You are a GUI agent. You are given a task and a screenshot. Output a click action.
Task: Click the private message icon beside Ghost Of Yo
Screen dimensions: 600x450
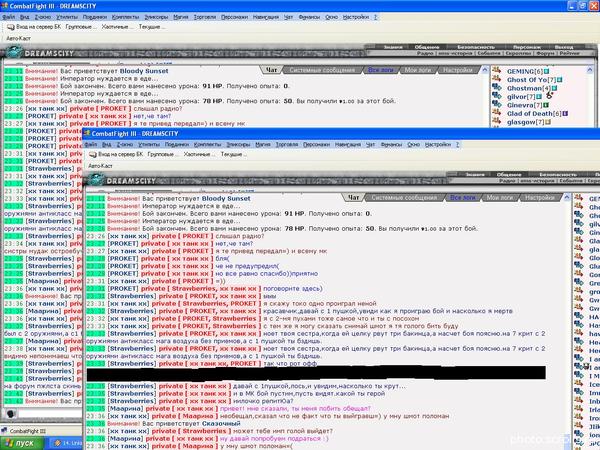[x=497, y=79]
